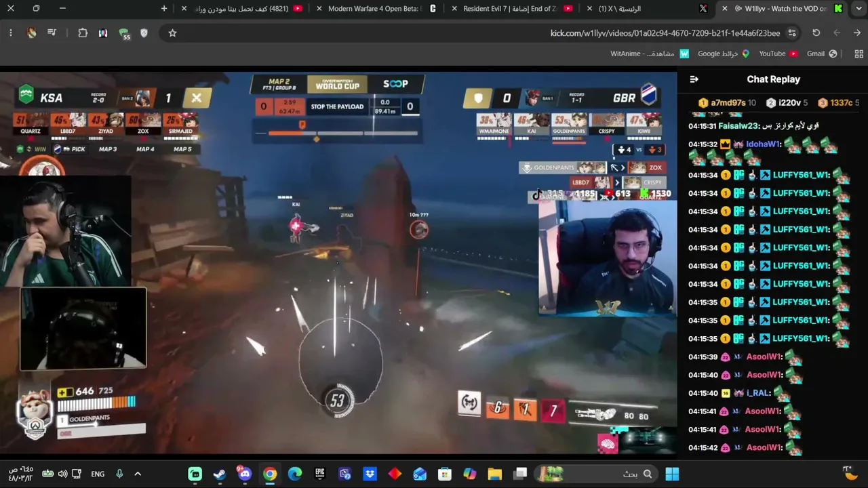The height and width of the screenshot is (488, 868).
Task: Open site information icon beside the URL
Action: [792, 33]
